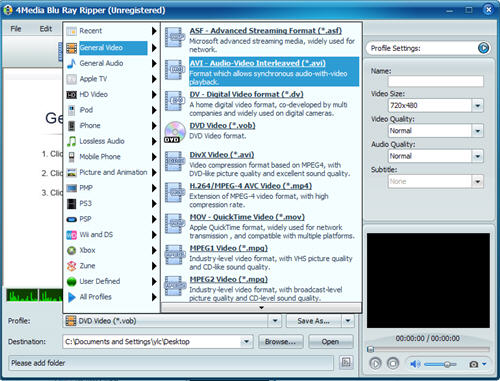Click the HD Video icon
The width and height of the screenshot is (500, 381).
(71, 95)
